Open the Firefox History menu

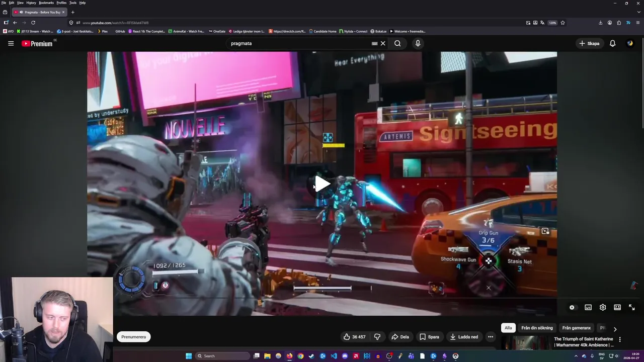coord(31,3)
